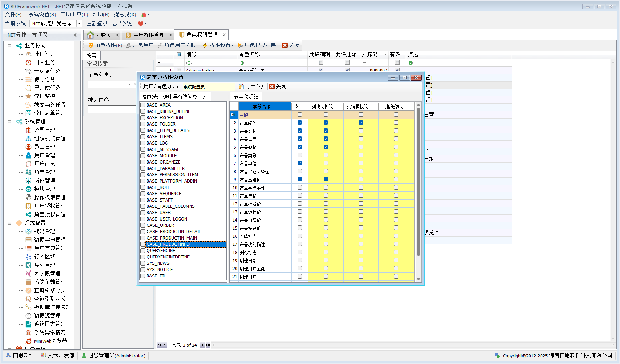The image size is (620, 364).
Task: Click the 角色管理 people icon
Action: pos(28,172)
